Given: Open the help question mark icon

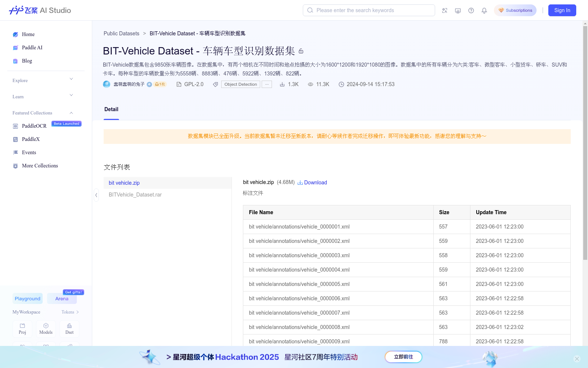Looking at the screenshot, I should 471,11.
